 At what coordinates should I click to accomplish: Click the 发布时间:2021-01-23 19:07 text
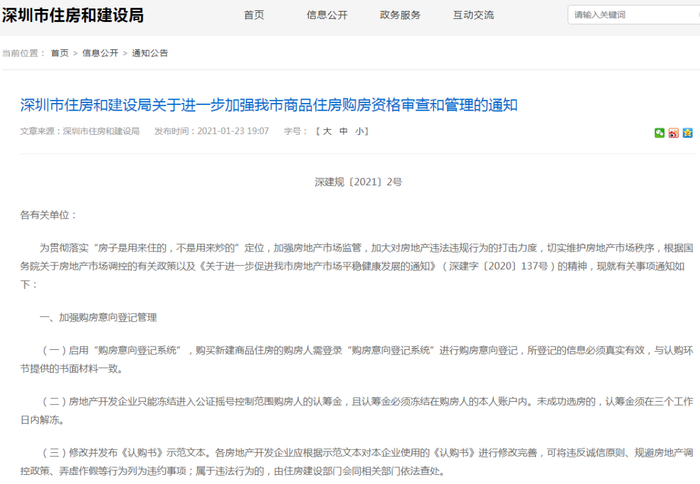click(212, 131)
